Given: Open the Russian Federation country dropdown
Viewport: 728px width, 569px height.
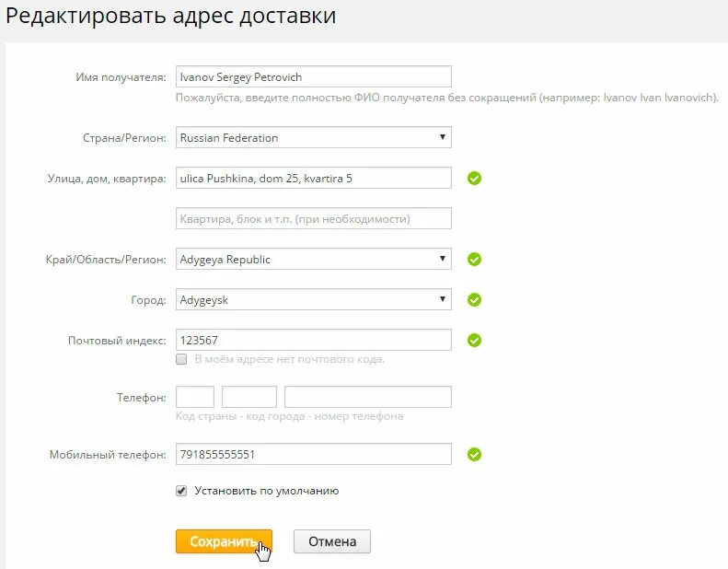Looking at the screenshot, I should (x=313, y=138).
